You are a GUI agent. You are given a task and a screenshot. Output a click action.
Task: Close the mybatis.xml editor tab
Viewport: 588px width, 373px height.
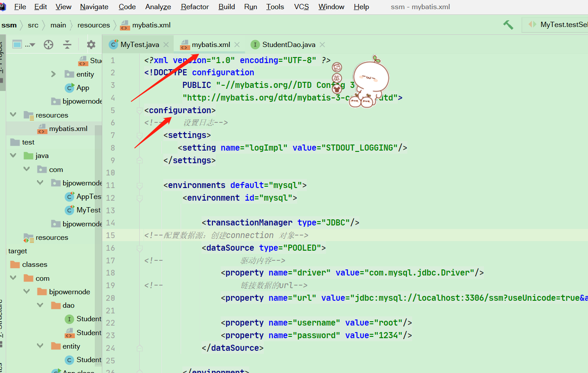(x=237, y=44)
